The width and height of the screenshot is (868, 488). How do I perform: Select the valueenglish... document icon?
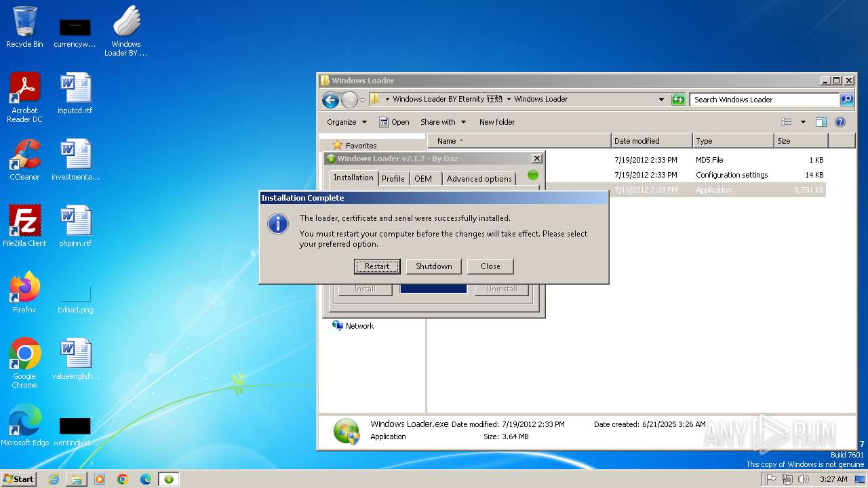(75, 359)
